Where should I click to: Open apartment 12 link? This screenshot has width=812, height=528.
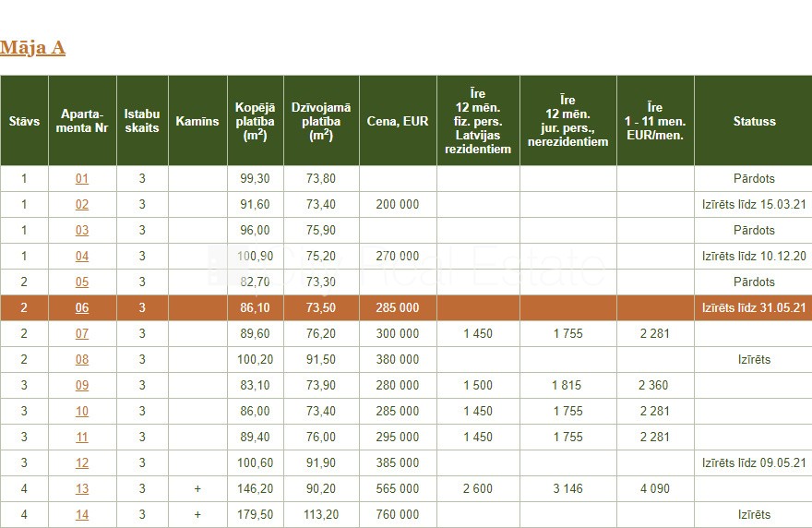coord(82,463)
